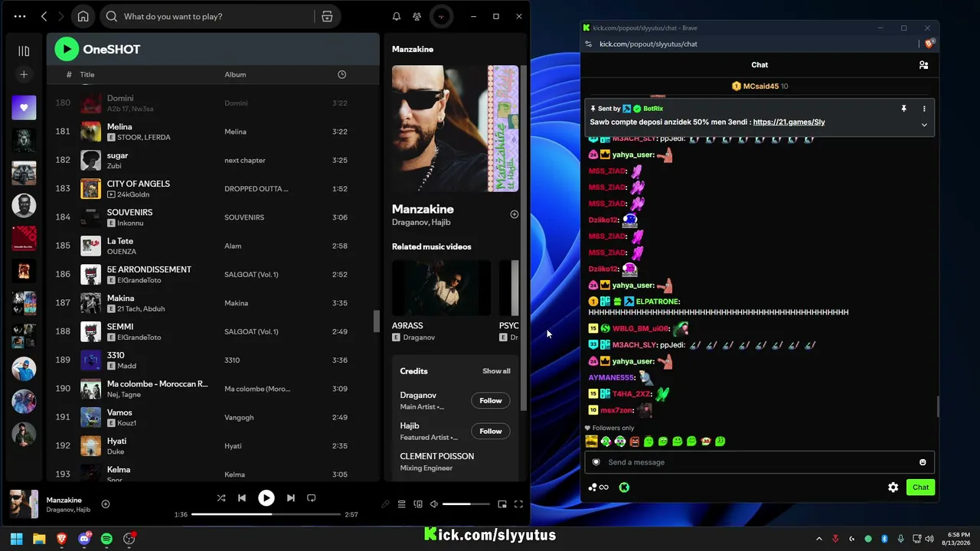Adjust Spotify volume slider
The height and width of the screenshot is (551, 980).
point(466,504)
